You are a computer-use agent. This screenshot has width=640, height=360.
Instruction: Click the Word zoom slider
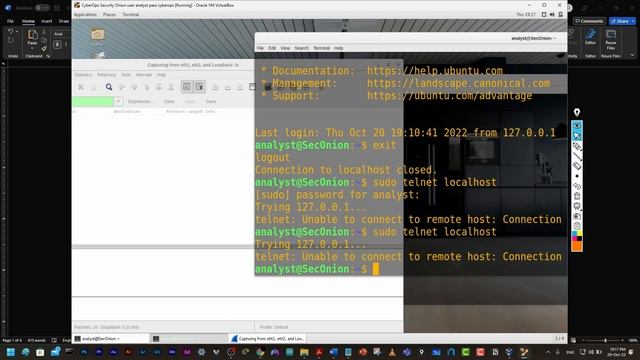pos(605,340)
